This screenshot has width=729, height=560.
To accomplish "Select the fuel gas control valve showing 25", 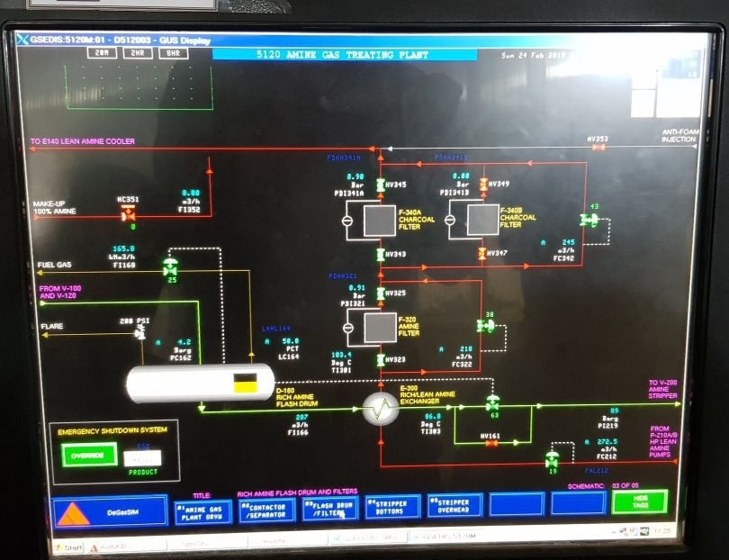I will click(170, 267).
